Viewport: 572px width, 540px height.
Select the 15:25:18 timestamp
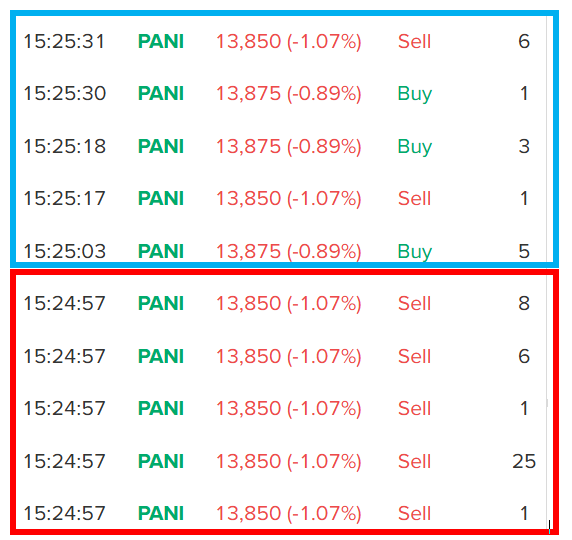(64, 146)
